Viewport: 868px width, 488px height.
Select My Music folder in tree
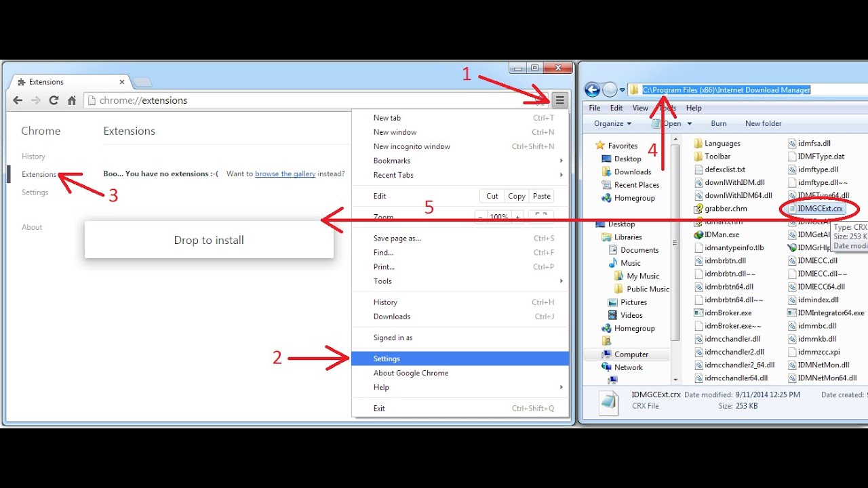coord(637,276)
